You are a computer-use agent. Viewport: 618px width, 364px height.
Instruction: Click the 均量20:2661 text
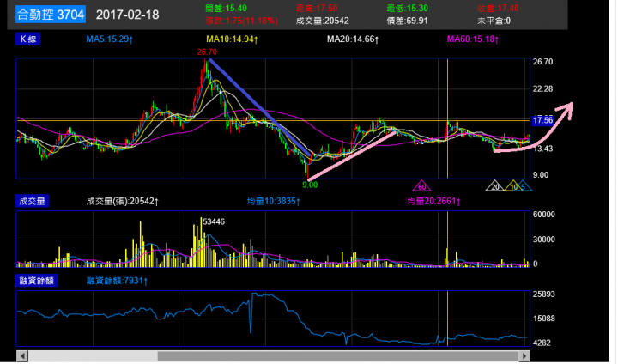click(x=433, y=201)
